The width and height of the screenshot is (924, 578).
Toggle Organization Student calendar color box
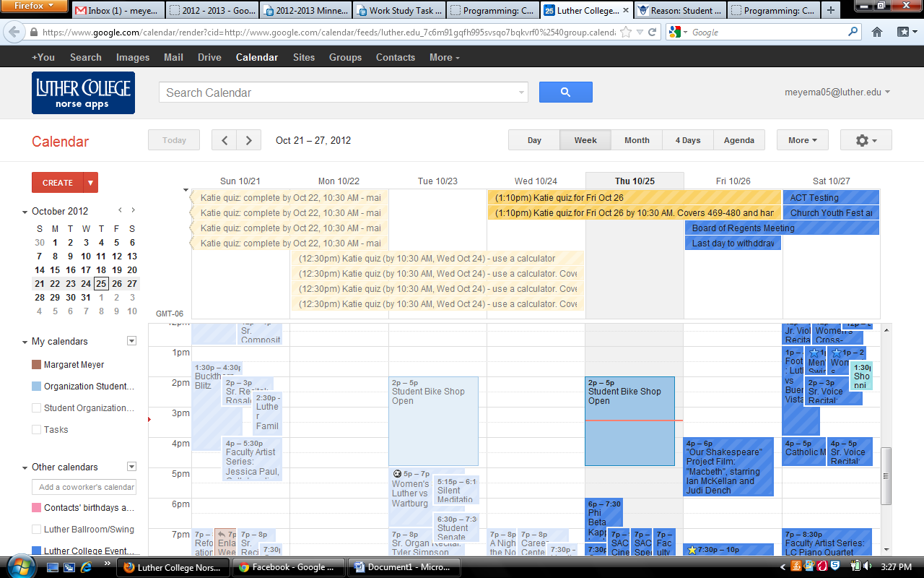pyautogui.click(x=37, y=387)
